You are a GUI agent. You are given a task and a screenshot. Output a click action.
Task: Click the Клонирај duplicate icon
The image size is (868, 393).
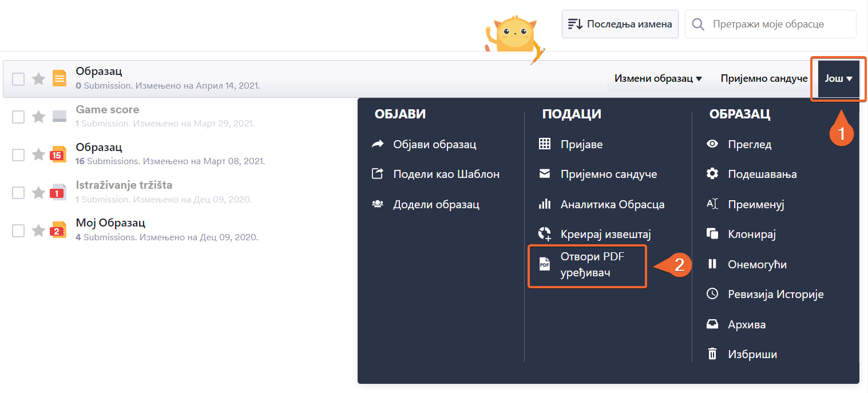(x=712, y=234)
